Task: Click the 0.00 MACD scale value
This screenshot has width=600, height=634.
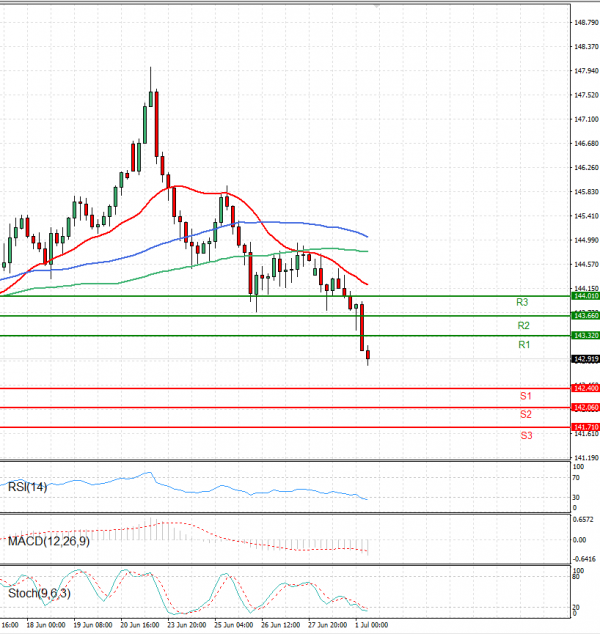Action: click(580, 540)
